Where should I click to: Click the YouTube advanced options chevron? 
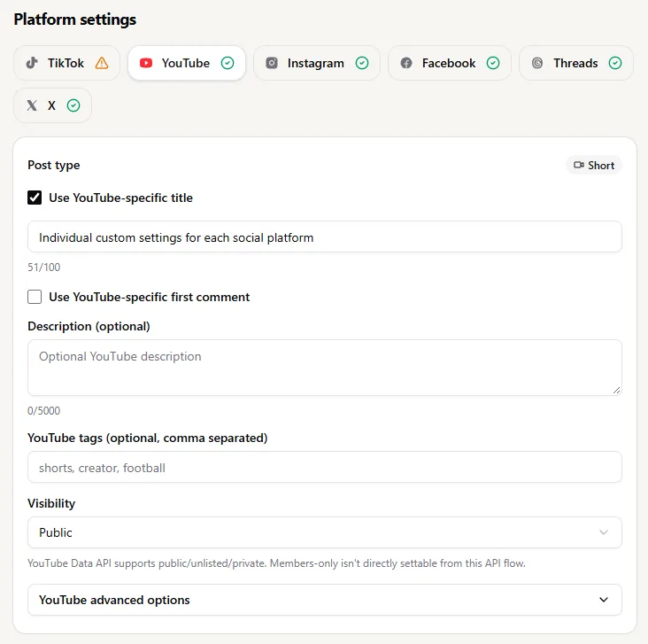tap(604, 600)
